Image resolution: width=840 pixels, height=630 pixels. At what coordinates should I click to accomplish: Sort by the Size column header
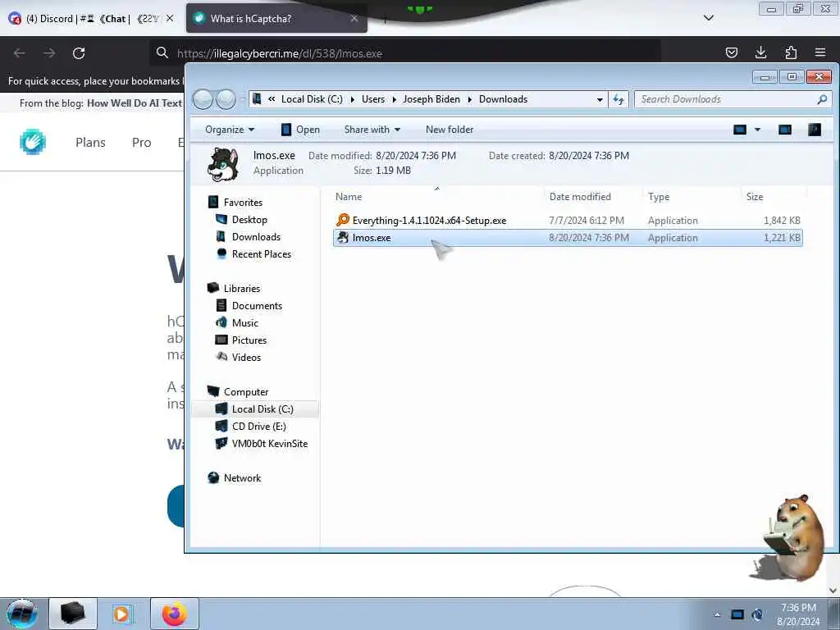755,197
